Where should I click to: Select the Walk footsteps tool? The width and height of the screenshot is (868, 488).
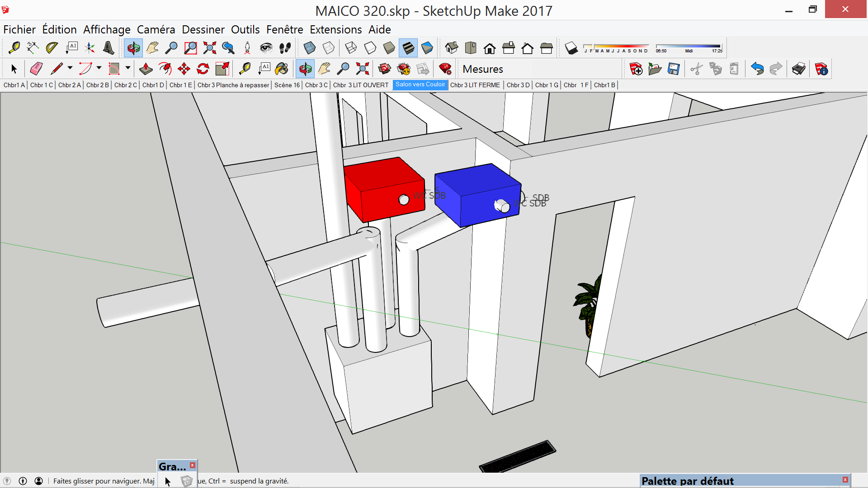[285, 47]
